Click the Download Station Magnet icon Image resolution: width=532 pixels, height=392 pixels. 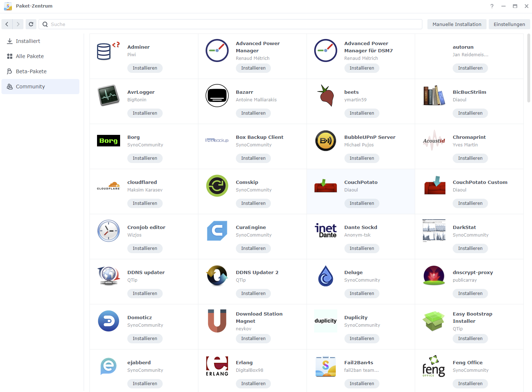[x=217, y=321]
